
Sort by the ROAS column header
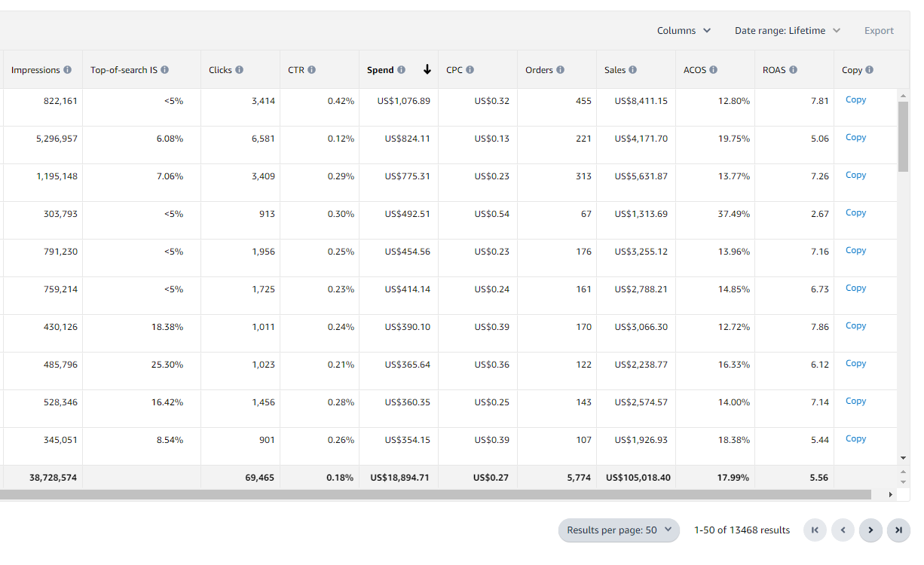tap(774, 70)
